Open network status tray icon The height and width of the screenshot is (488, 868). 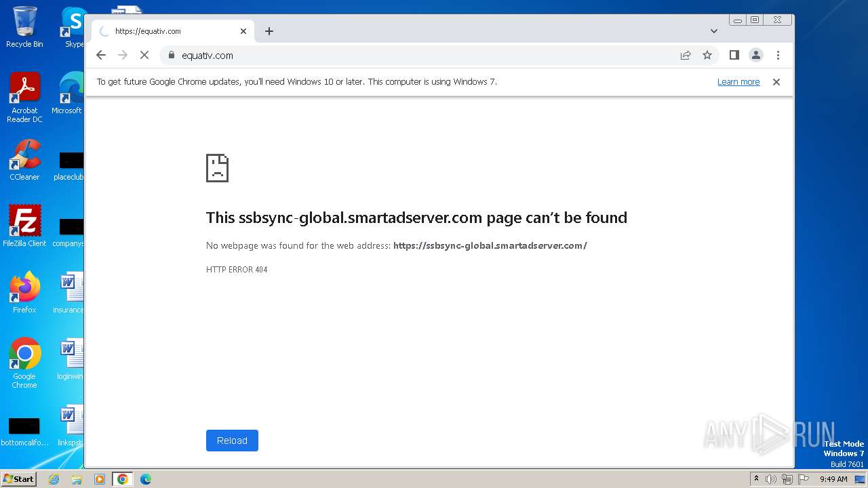point(787,479)
